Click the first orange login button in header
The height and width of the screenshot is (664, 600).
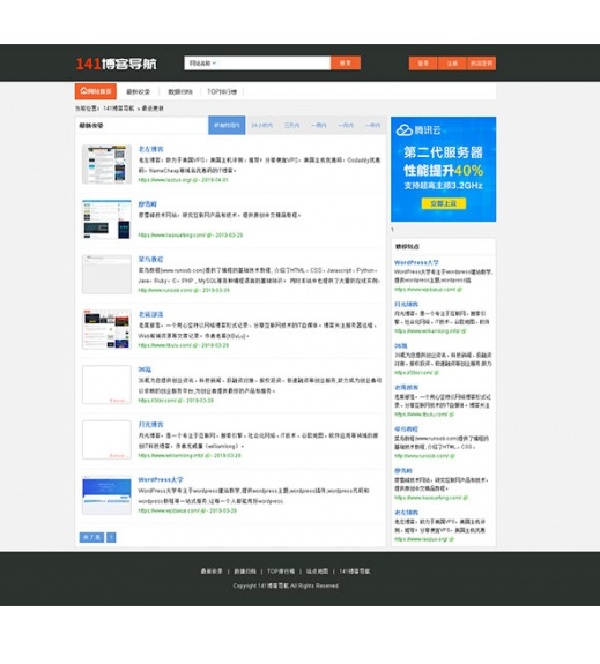coord(423,63)
